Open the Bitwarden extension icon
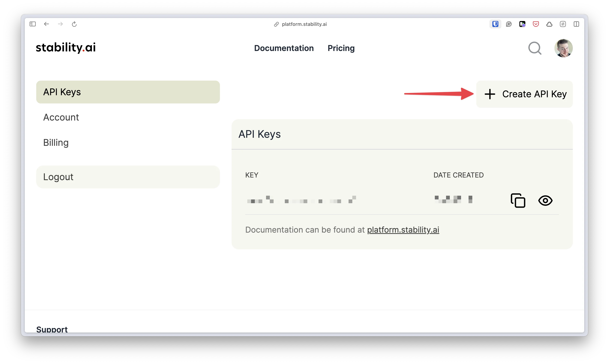Image resolution: width=609 pixels, height=364 pixels. coord(495,24)
